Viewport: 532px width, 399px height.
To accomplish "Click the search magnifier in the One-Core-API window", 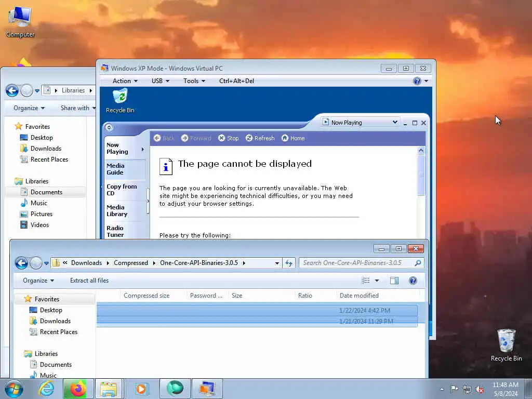I will [x=418, y=263].
